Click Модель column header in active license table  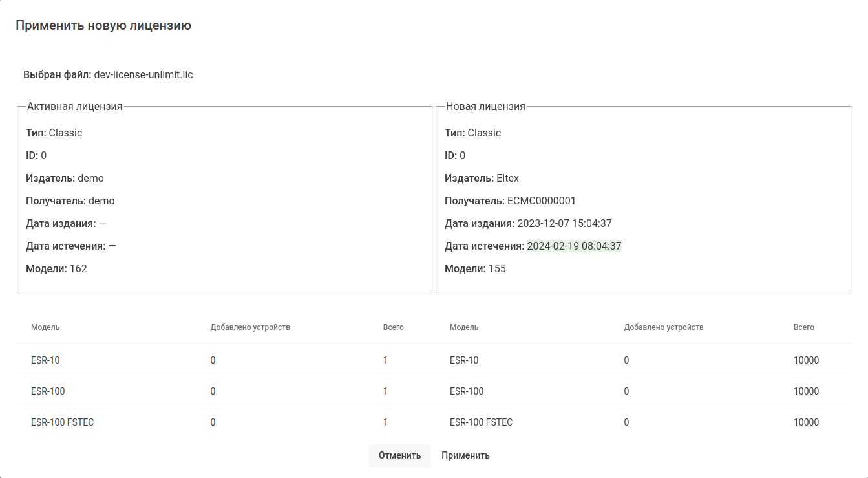[45, 327]
